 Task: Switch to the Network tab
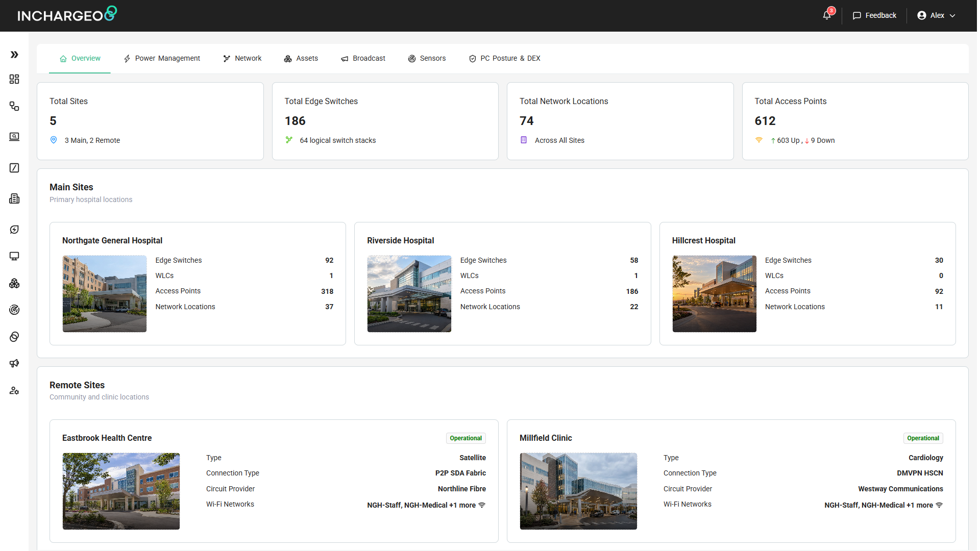point(242,59)
